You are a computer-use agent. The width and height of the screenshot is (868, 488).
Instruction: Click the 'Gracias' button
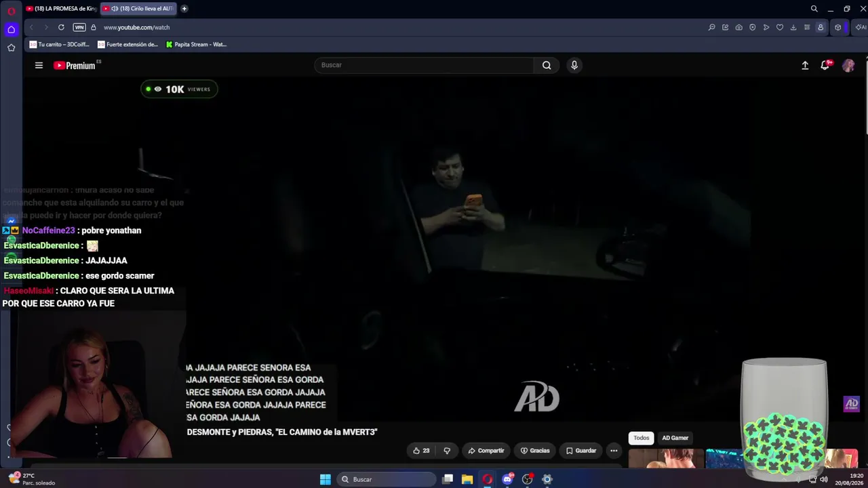tap(535, 451)
